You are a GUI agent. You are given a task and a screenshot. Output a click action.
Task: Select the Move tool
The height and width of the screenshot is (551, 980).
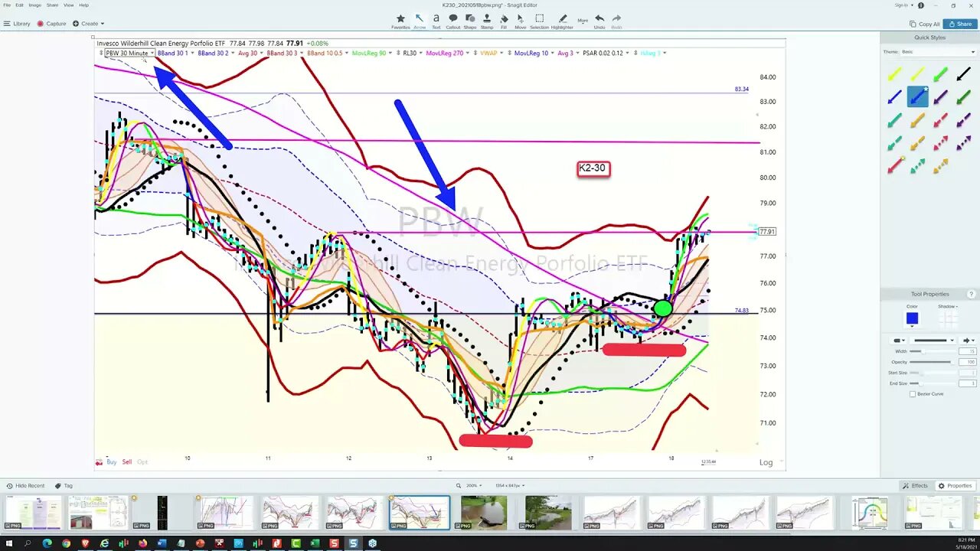(521, 21)
